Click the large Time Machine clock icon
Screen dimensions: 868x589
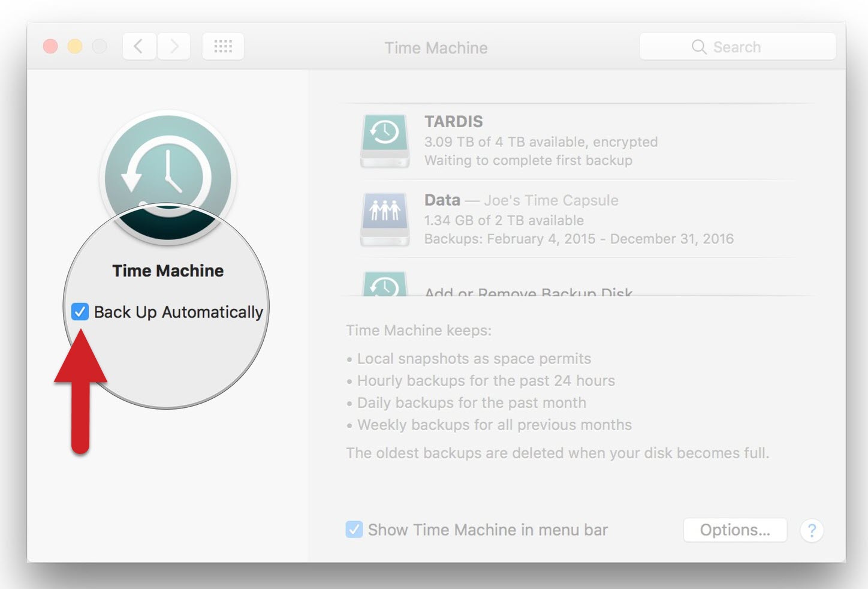[x=168, y=178]
